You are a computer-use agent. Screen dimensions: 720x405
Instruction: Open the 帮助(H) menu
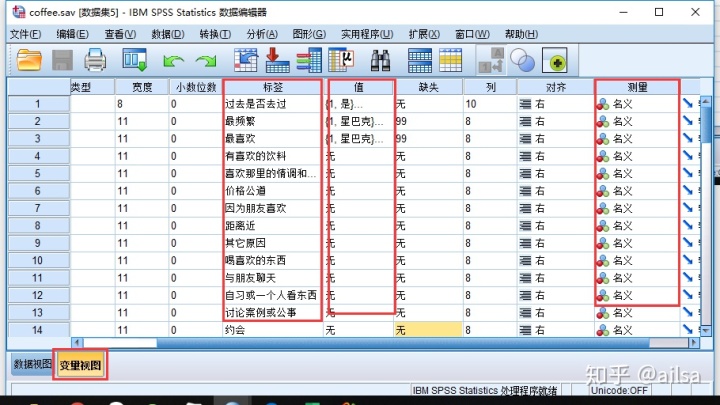(521, 34)
